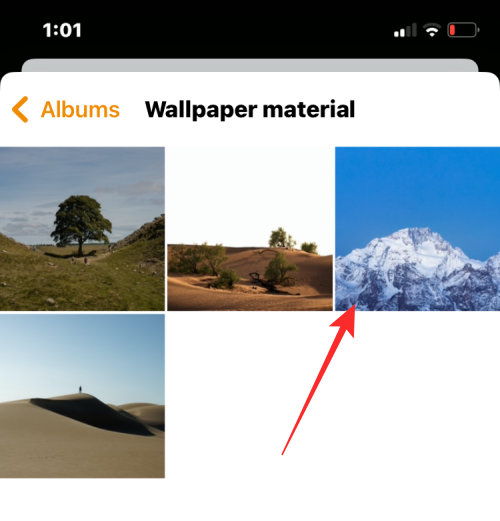The height and width of the screenshot is (521, 500).
Task: Tap the tiny person standing on dune
Action: (x=80, y=389)
